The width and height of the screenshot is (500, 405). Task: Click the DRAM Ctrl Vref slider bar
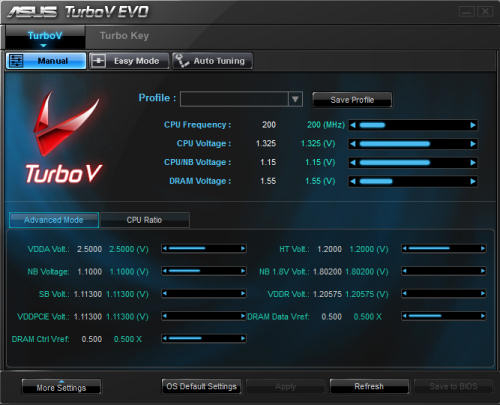coord(204,338)
